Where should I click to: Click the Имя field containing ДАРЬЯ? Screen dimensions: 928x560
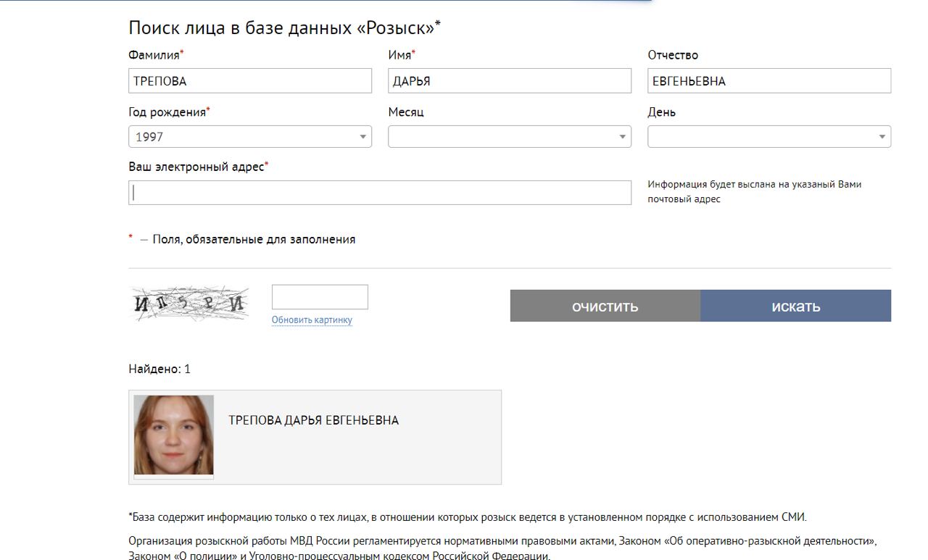coord(509,81)
